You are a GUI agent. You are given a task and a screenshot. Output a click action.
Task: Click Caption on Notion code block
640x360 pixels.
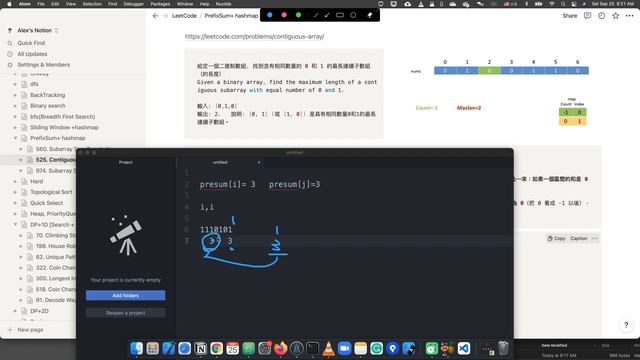pyautogui.click(x=578, y=238)
